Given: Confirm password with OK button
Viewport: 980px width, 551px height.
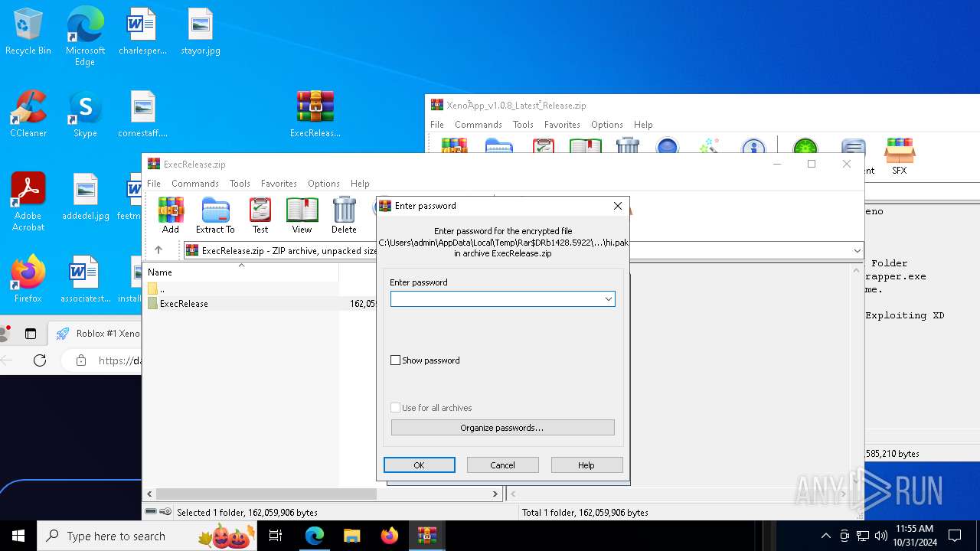Looking at the screenshot, I should [419, 465].
